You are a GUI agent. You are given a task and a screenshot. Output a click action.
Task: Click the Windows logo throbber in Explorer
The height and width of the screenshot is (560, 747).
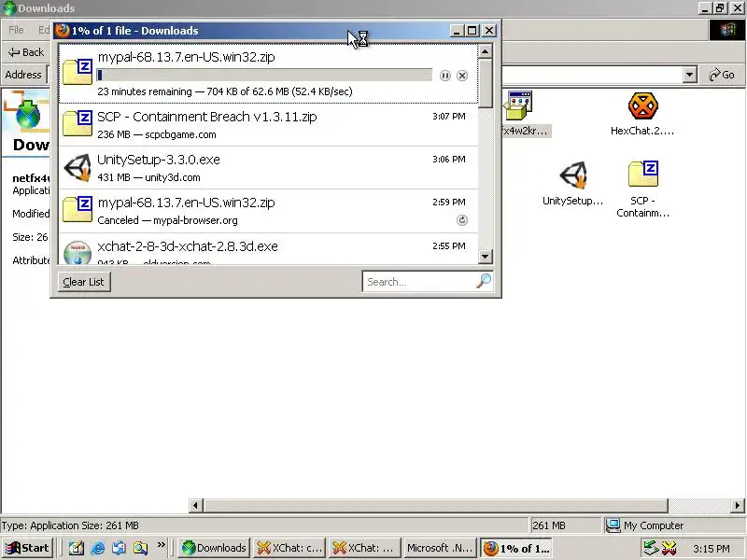(x=727, y=31)
